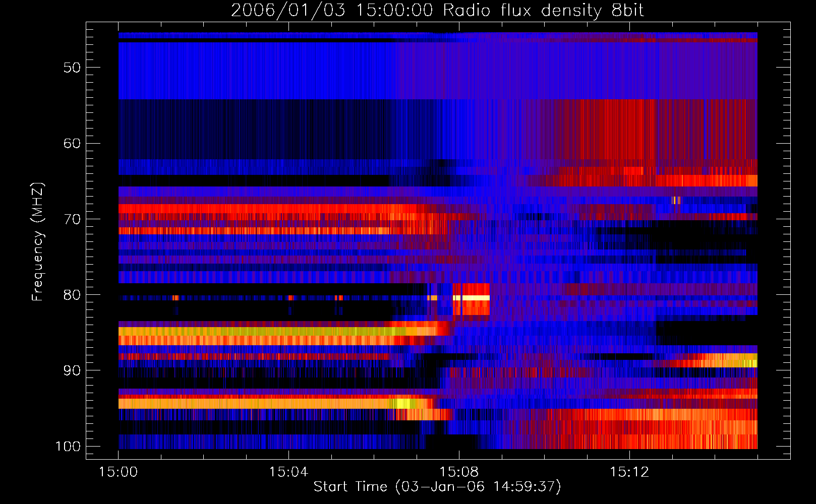Click the frequency tick label '60'
This screenshot has width=816, height=504.
(x=72, y=144)
